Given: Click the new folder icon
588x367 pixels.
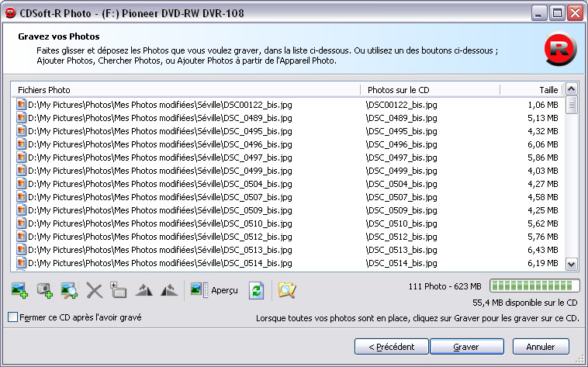Looking at the screenshot, I should [x=119, y=290].
